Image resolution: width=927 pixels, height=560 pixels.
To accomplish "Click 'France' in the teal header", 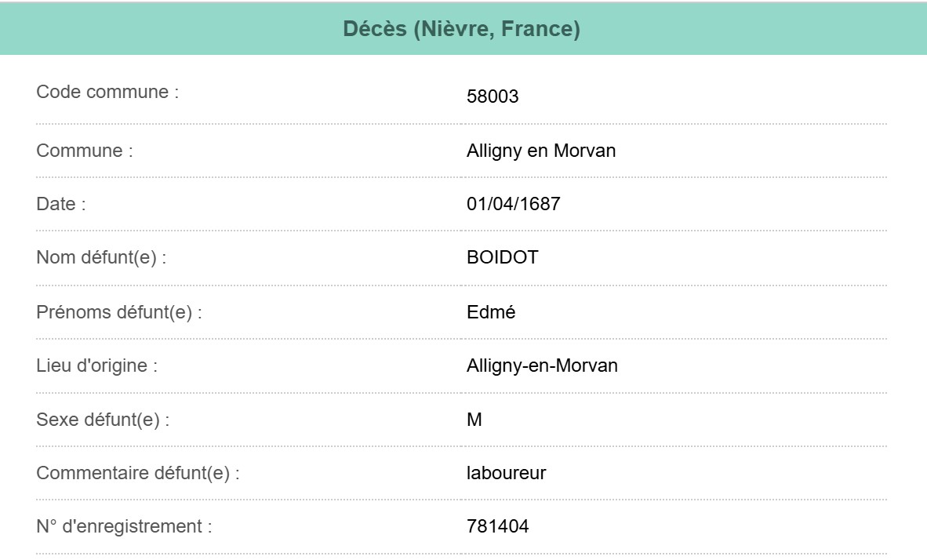I will [x=547, y=31].
